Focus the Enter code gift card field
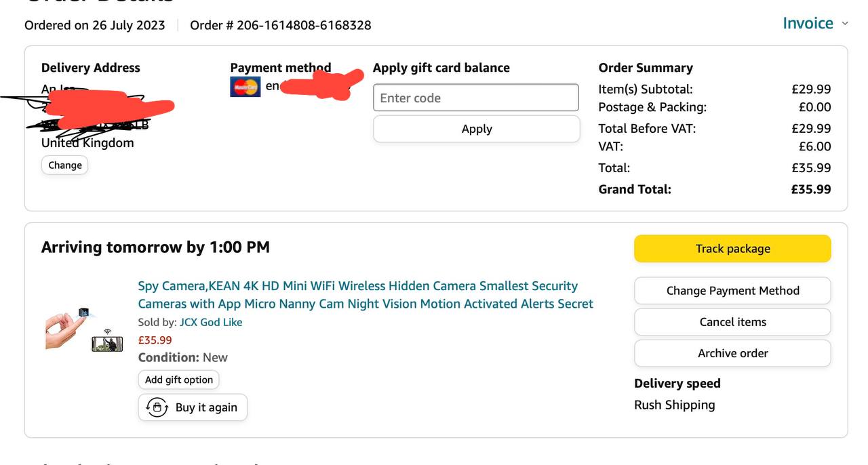Image resolution: width=868 pixels, height=465 pixels. 475,98
